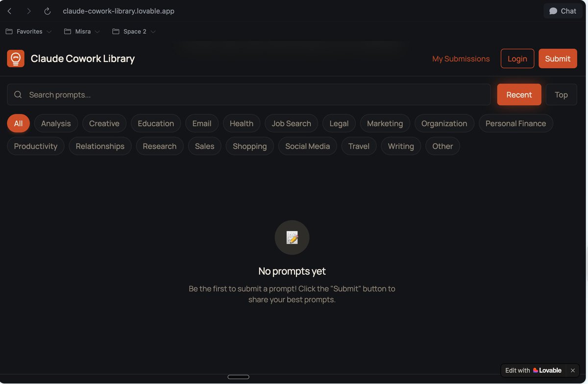The height and width of the screenshot is (384, 588).
Task: Choose the Personal Finance filter chip
Action: (x=516, y=123)
